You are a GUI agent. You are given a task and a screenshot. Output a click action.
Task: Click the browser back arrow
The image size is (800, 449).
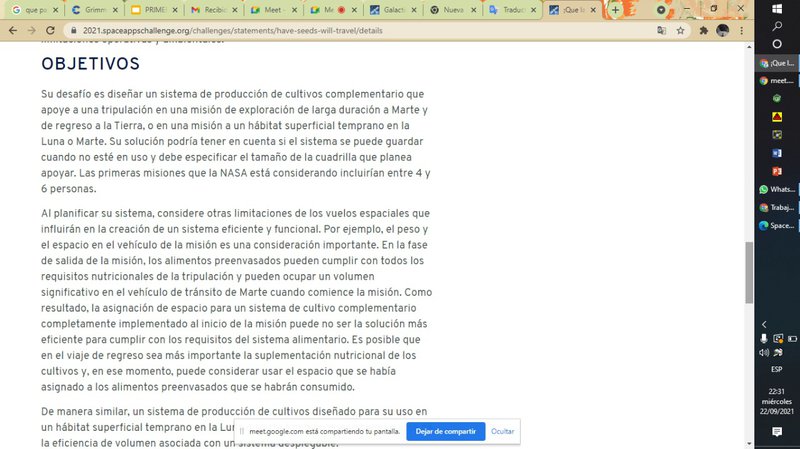(11, 30)
